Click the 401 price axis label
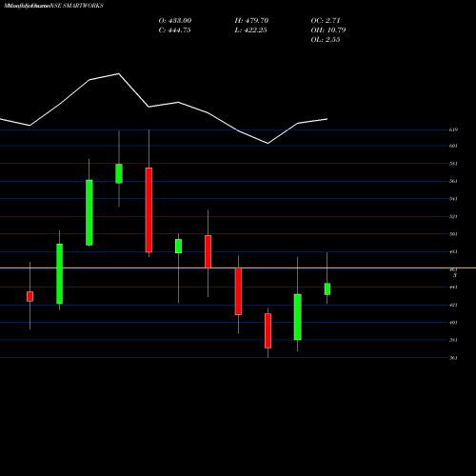 coord(453,323)
